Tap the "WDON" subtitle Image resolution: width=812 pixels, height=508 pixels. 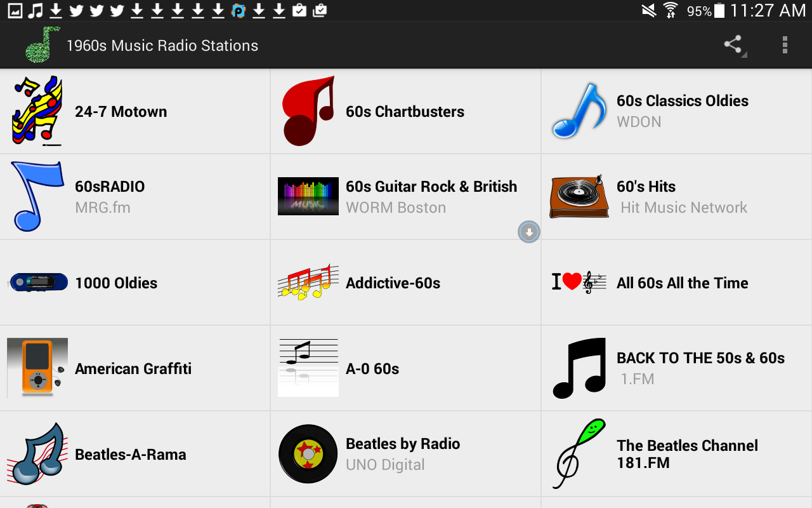(639, 122)
